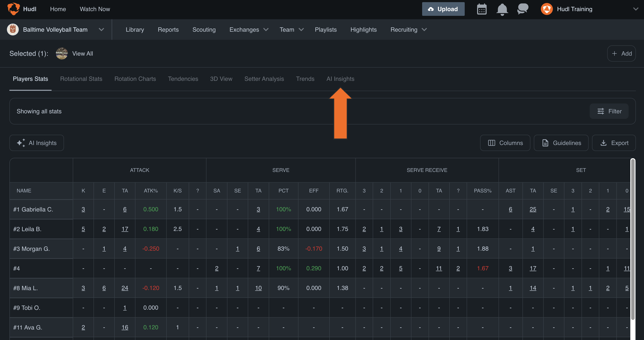The image size is (644, 340).
Task: Click the Hudl Training profile avatar
Action: click(x=546, y=9)
